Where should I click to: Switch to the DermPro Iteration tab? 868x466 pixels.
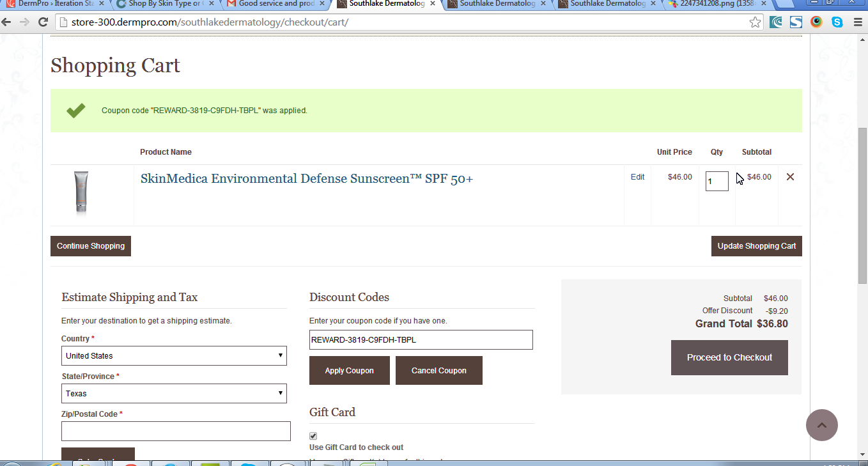[x=54, y=4]
